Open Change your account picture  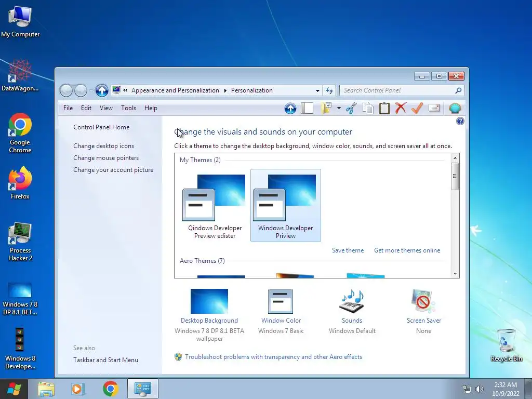[x=113, y=170]
